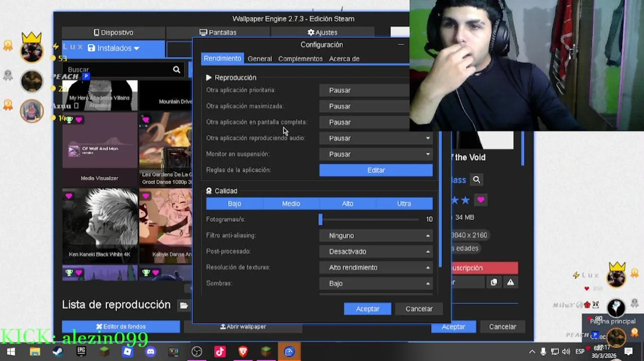Image resolution: width=644 pixels, height=361 pixels.
Task: Open the Epic Games launcher in the taskbar
Action: click(x=81, y=352)
